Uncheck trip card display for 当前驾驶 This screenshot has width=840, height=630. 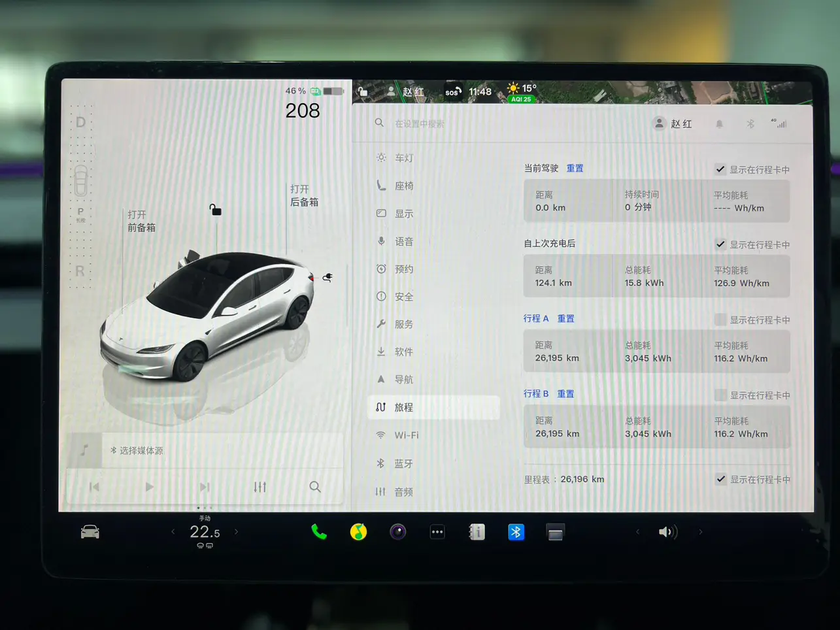(720, 169)
